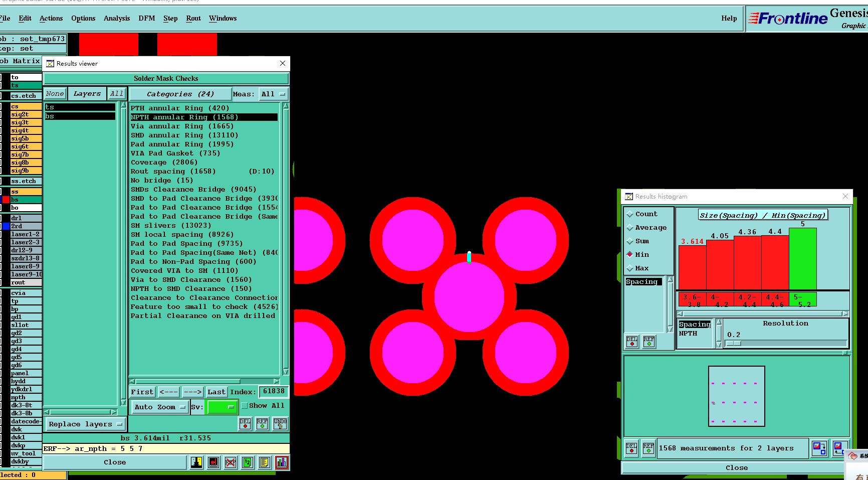Toggle the histogram bar-chart icon
This screenshot has width=868, height=480.
[282, 462]
